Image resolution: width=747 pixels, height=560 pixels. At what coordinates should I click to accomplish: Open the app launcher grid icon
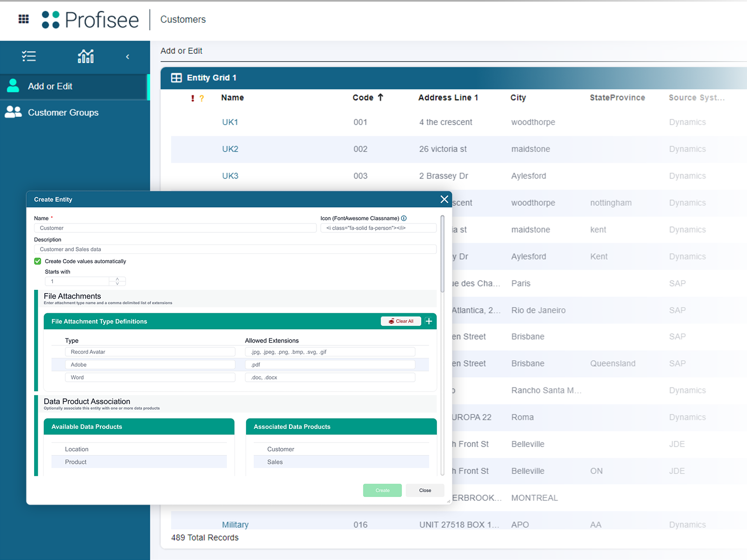(x=23, y=19)
